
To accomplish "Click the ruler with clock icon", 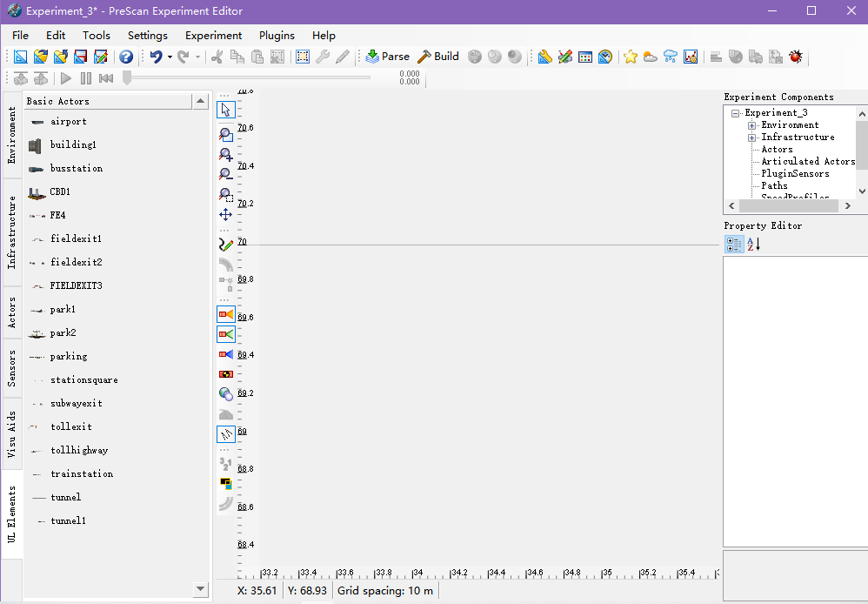I will tap(605, 57).
